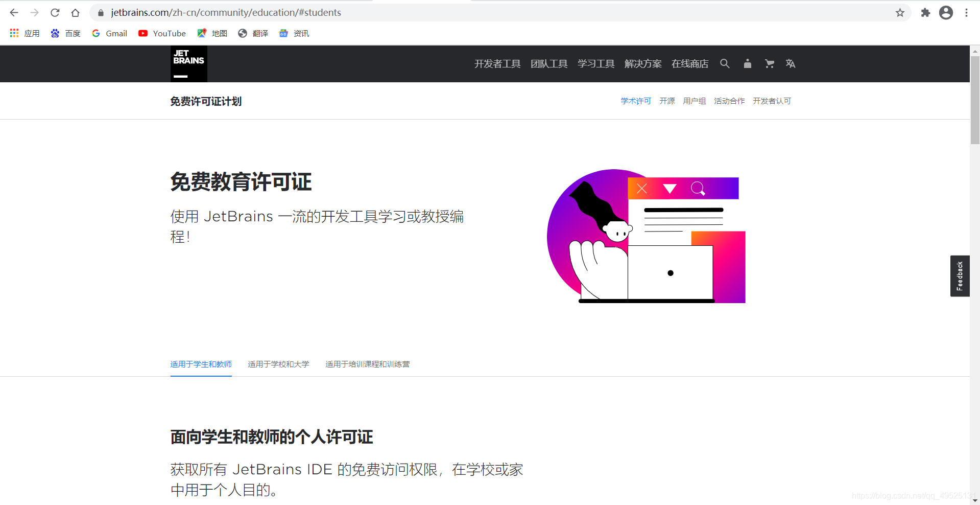Bookmark this page with the star icon
Viewport: 980px width, 505px height.
(x=900, y=12)
